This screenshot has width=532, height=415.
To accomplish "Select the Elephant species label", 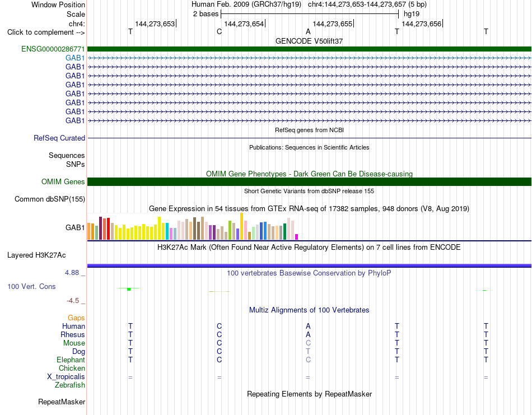I will (x=71, y=360).
